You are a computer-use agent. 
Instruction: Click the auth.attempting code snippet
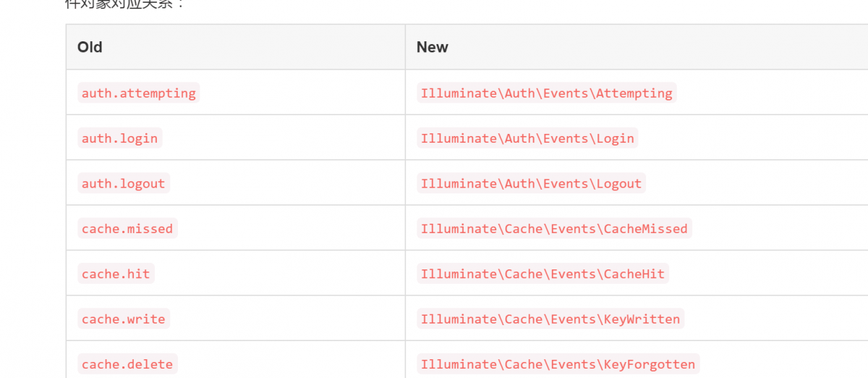(x=138, y=93)
